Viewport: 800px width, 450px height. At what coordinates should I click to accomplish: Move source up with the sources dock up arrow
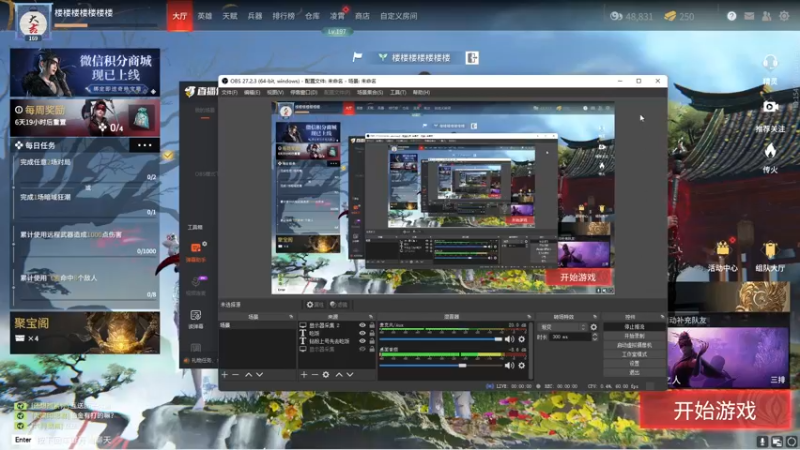339,374
